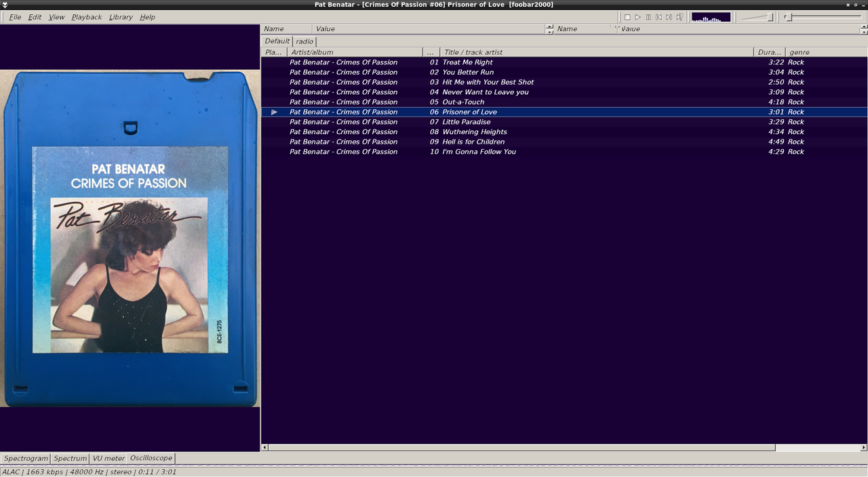Image resolution: width=868 pixels, height=477 pixels.
Task: Click the Play button in the toolbar
Action: click(637, 17)
